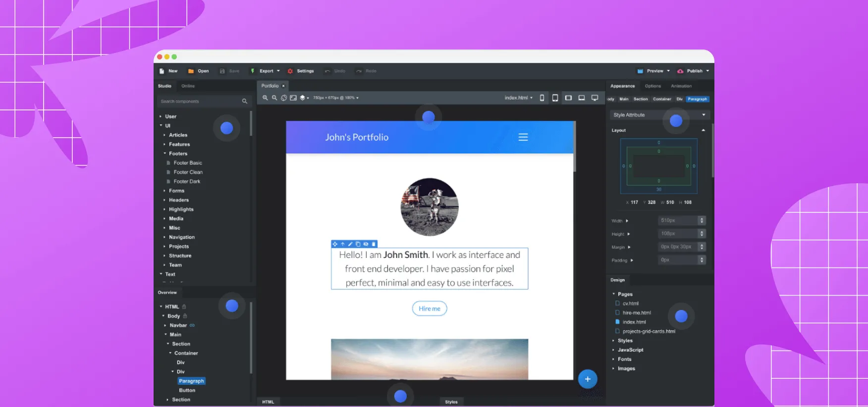Close the Portfolio tab
This screenshot has width=868, height=407.
click(x=283, y=86)
